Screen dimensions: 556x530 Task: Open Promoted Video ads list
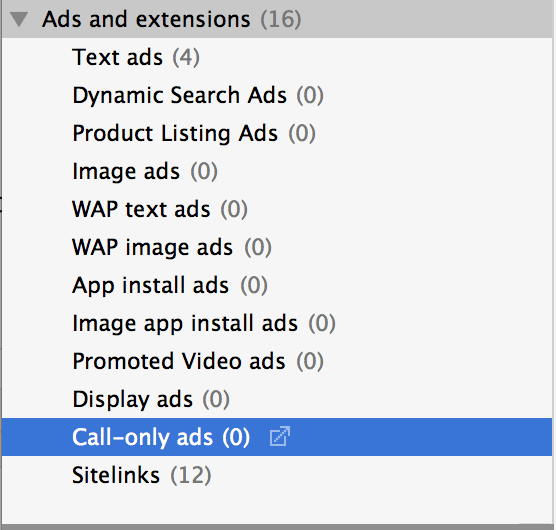pos(198,361)
